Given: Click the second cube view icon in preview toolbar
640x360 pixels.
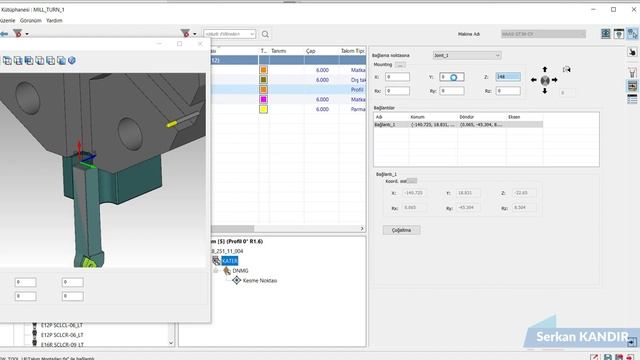Looking at the screenshot, I should click(18, 60).
